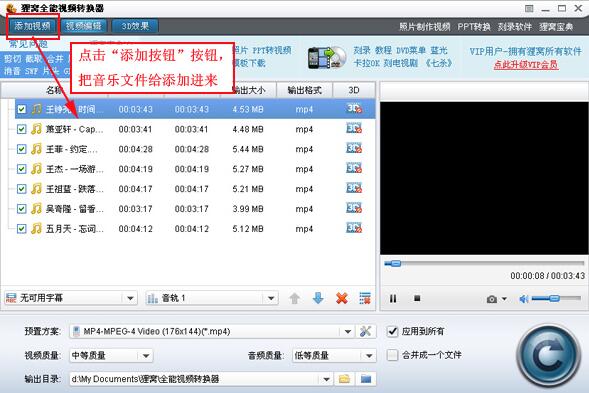The width and height of the screenshot is (589, 393).
Task: Click the 3D icon in the 4.48 MB row
Action: coord(354,128)
